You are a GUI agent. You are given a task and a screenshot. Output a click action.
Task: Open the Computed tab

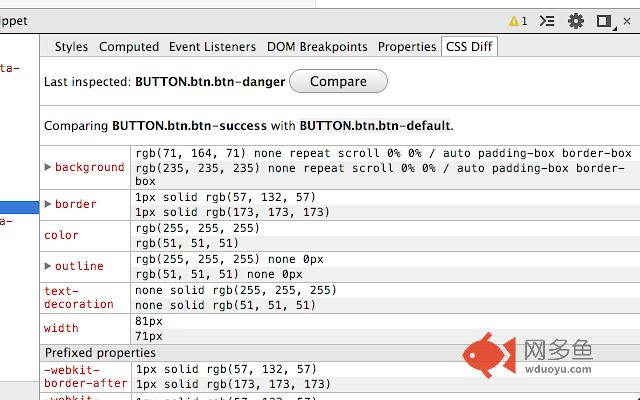(x=129, y=47)
